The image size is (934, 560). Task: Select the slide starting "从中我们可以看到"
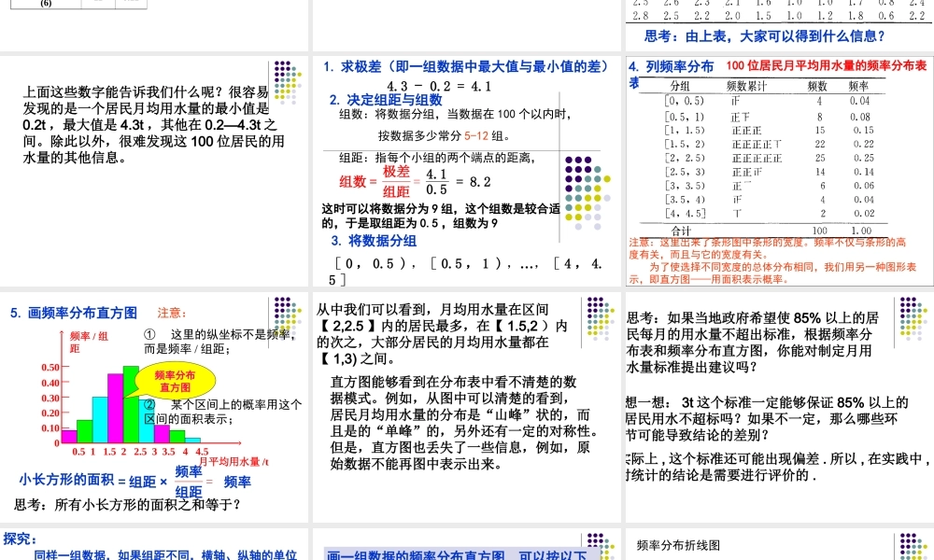coord(466,407)
